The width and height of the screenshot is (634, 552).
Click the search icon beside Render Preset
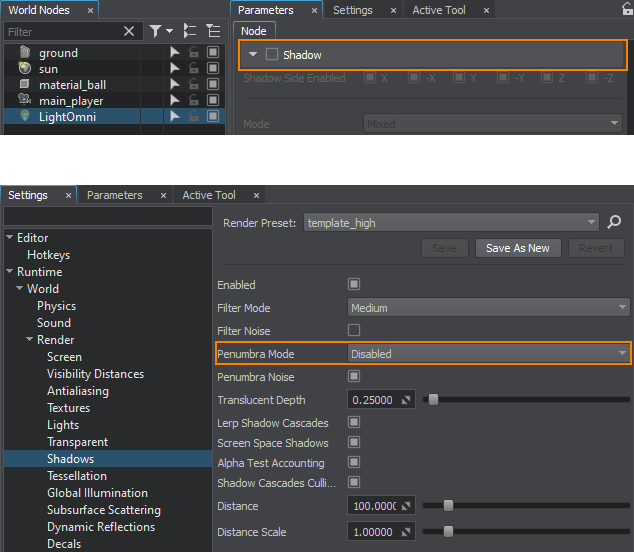[615, 223]
